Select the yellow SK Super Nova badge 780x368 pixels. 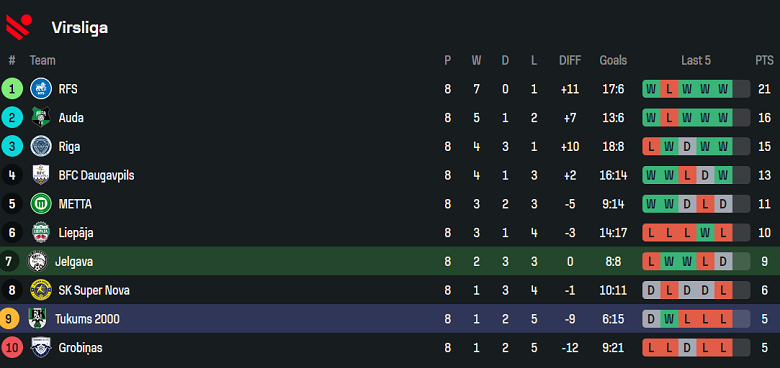pos(41,290)
